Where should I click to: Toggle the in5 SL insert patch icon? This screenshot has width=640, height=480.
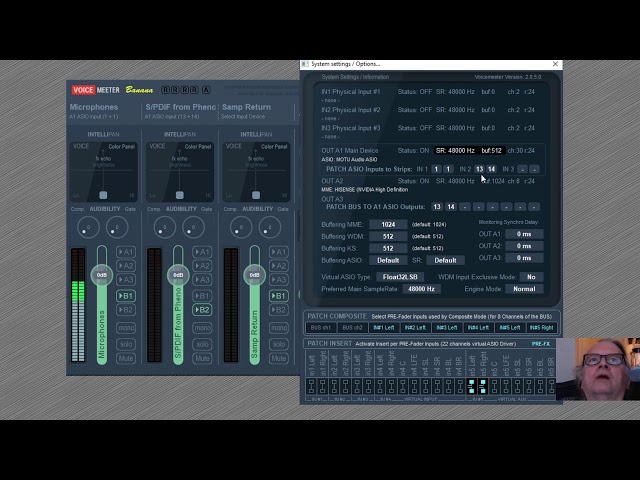(x=517, y=386)
